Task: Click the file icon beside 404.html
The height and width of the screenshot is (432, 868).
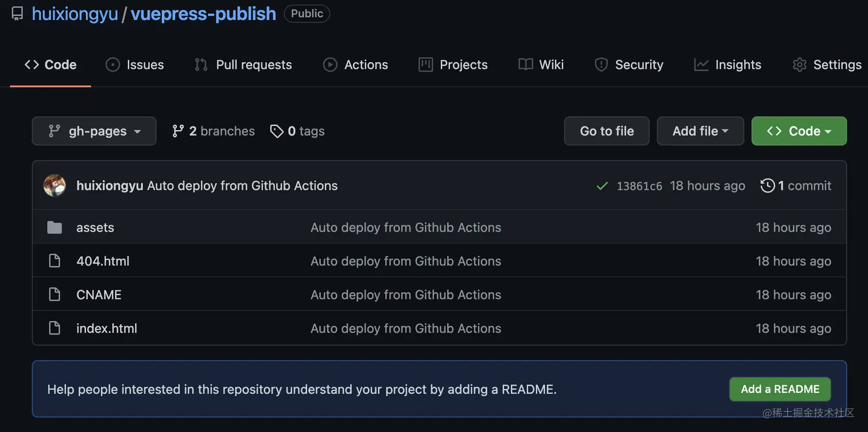Action: coord(55,261)
